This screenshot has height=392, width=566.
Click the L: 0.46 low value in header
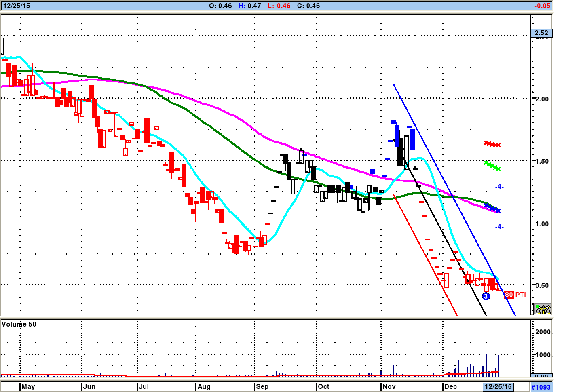[x=279, y=6]
